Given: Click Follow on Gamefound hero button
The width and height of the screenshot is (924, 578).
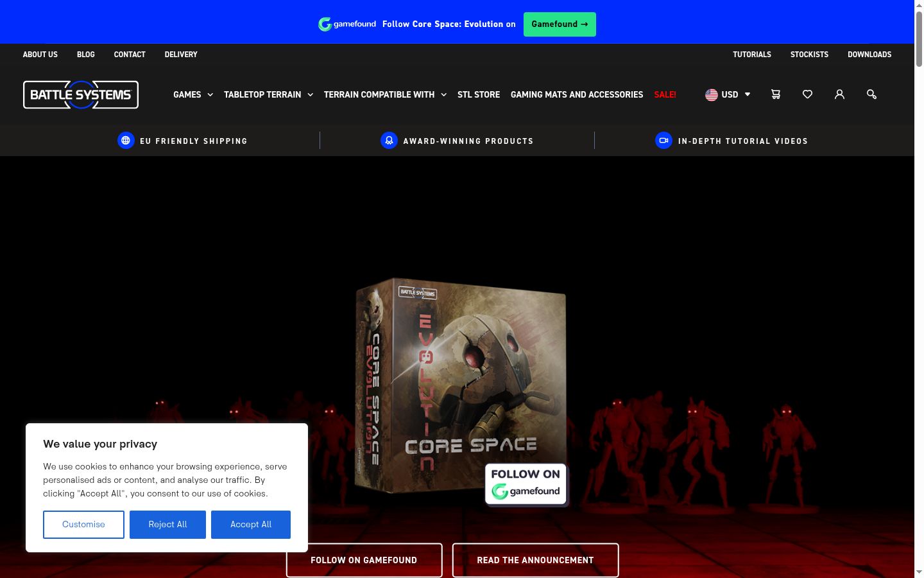Looking at the screenshot, I should point(364,560).
